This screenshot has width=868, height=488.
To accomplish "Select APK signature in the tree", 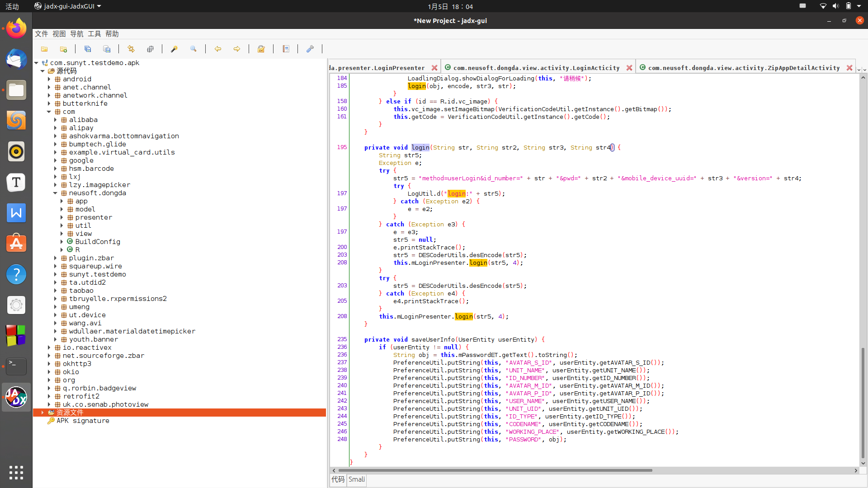I will (x=83, y=421).
